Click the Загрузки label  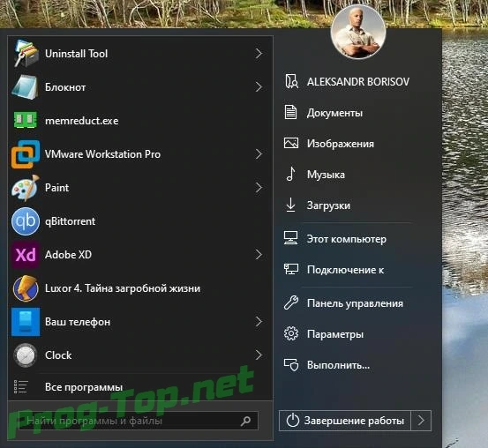pos(328,205)
